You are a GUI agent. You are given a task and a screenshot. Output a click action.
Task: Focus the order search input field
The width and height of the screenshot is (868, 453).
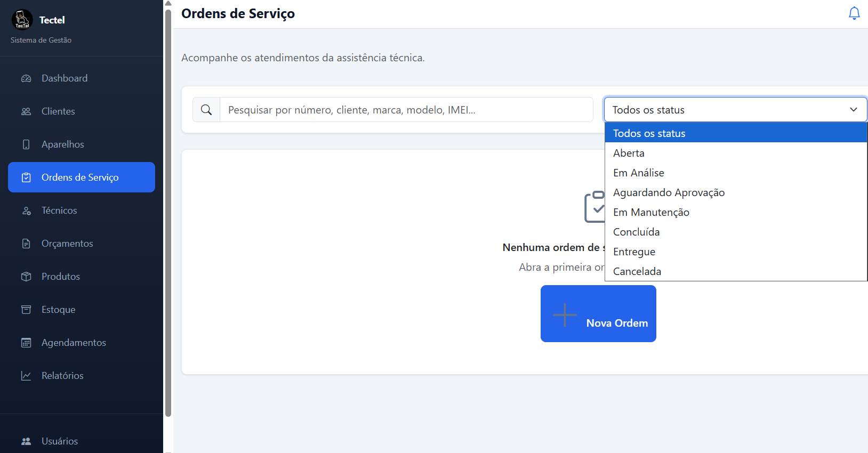[x=406, y=110]
